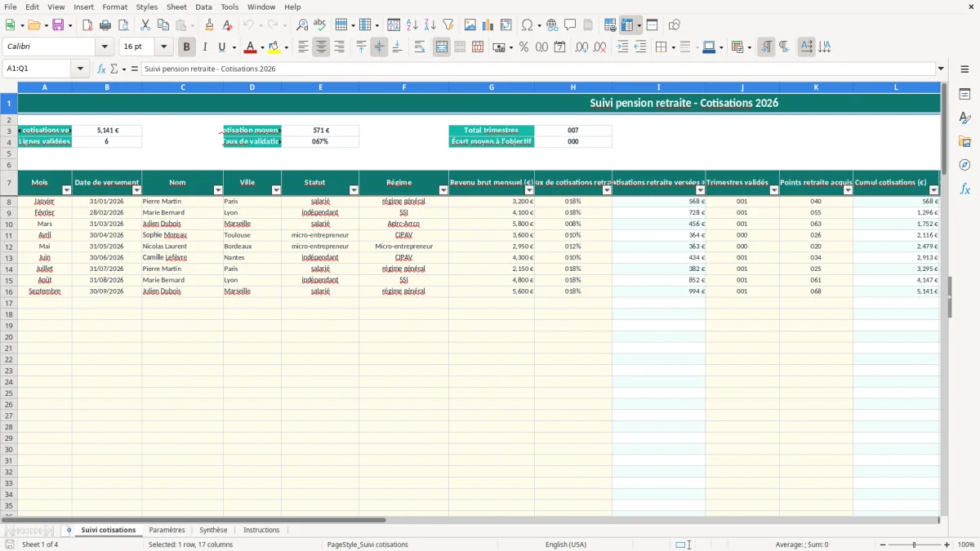This screenshot has height=551, width=980.
Task: Click Define Print Area icon
Action: tap(610, 25)
